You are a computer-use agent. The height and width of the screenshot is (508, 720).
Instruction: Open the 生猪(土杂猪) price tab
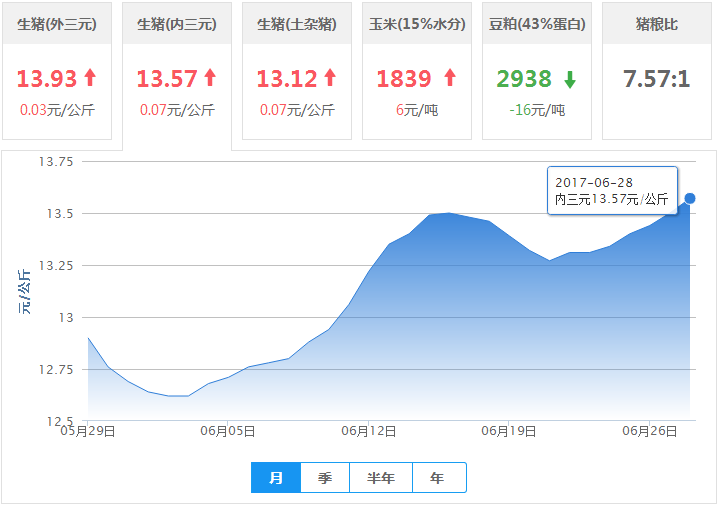click(297, 24)
